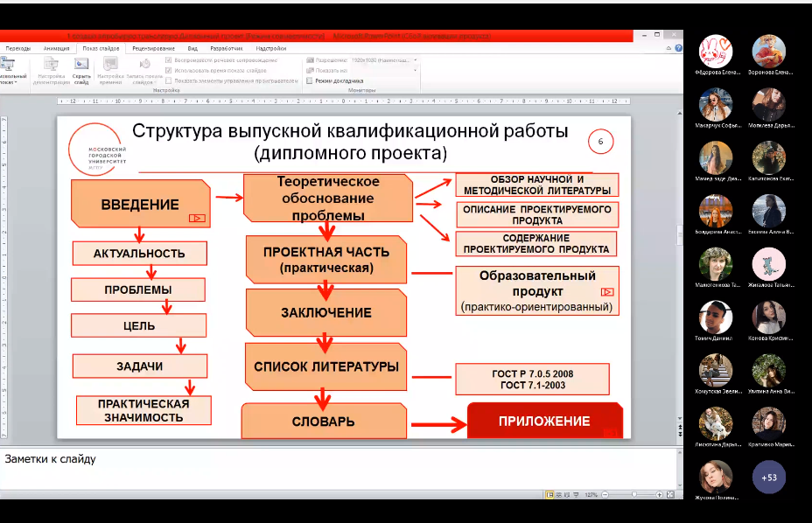Viewport: 812px width, 523px height.
Task: Open Reading view from status bar
Action: point(567,495)
